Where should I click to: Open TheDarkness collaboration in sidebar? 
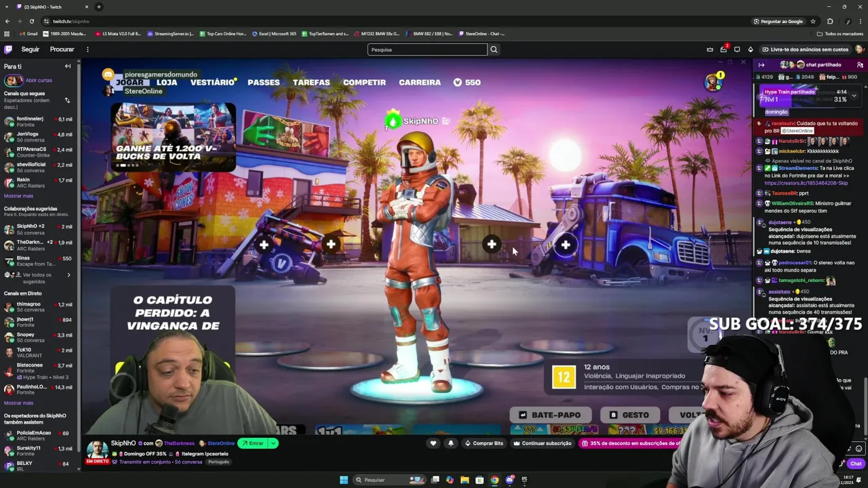coord(39,245)
